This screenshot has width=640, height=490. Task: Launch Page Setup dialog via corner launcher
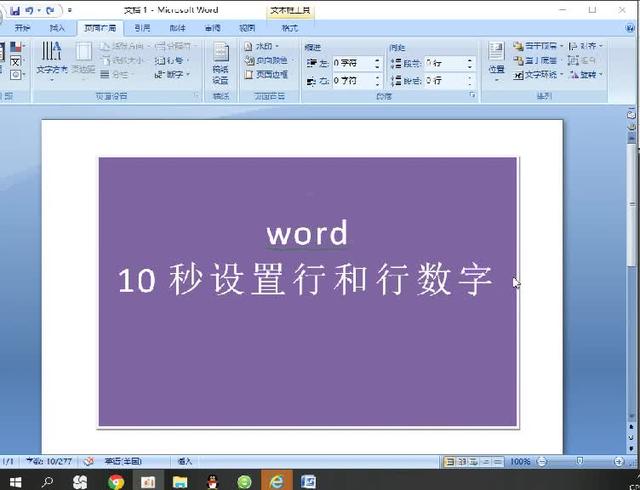click(196, 96)
